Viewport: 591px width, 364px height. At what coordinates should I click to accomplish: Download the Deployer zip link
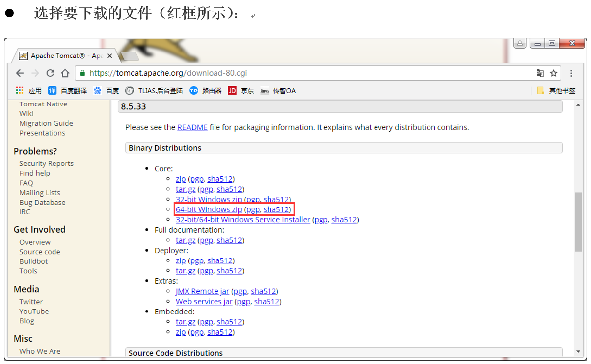181,260
